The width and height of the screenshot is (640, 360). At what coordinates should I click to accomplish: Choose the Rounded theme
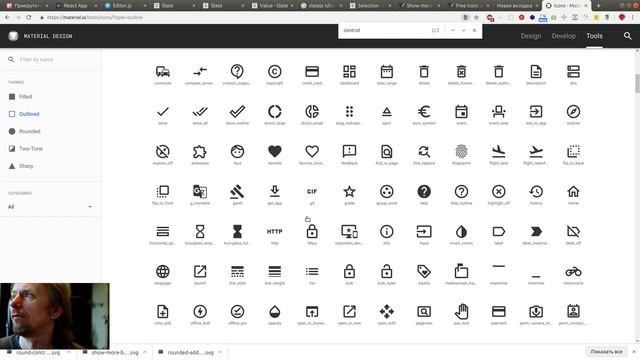click(24, 131)
